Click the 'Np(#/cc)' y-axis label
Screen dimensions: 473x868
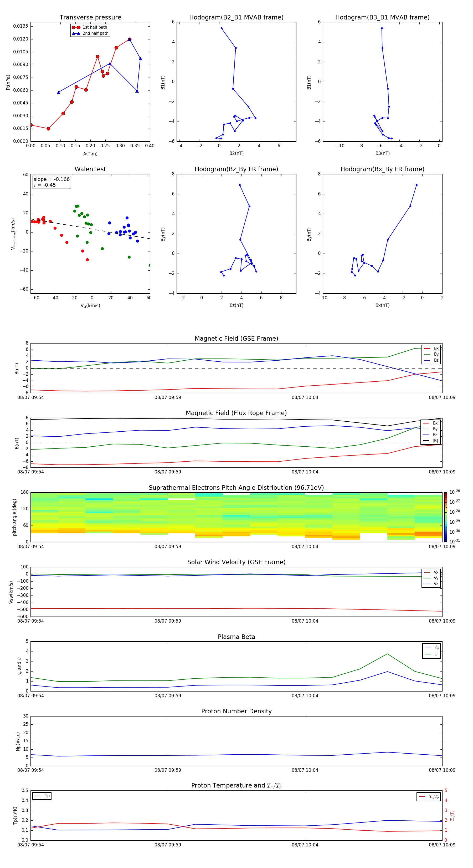(x=18, y=741)
